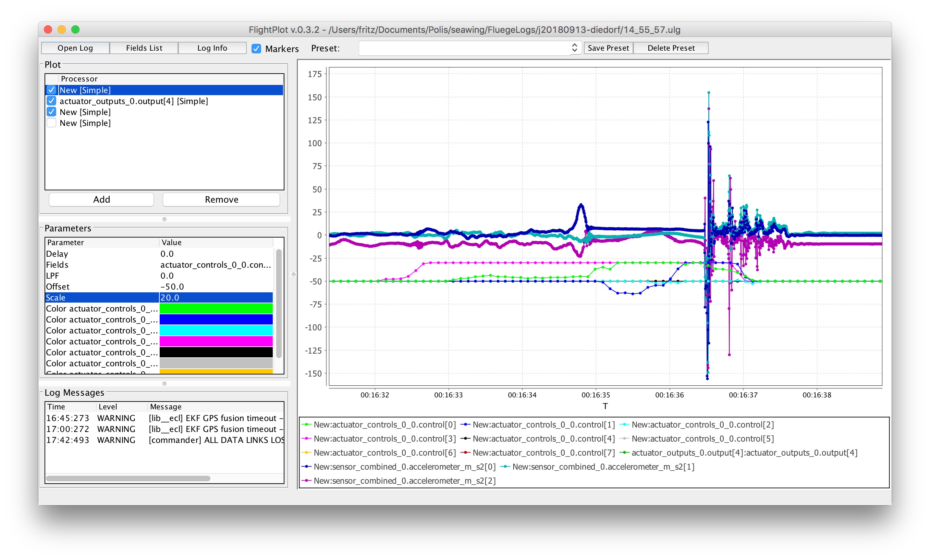The width and height of the screenshot is (930, 560).
Task: Click the vertical divider handle beside chart
Action: 294,275
